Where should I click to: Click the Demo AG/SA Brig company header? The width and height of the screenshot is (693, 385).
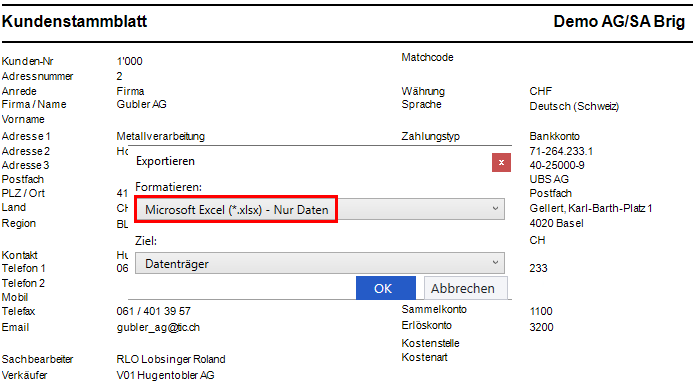pyautogui.click(x=619, y=21)
